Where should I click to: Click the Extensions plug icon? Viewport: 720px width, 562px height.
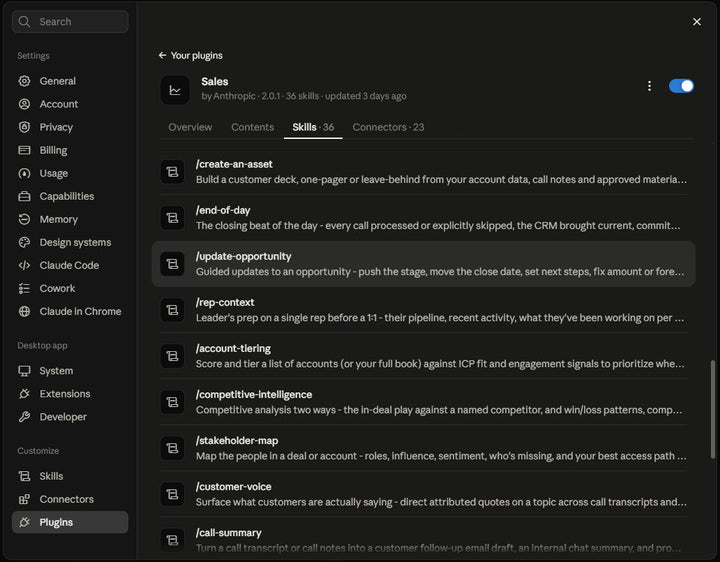pos(24,394)
